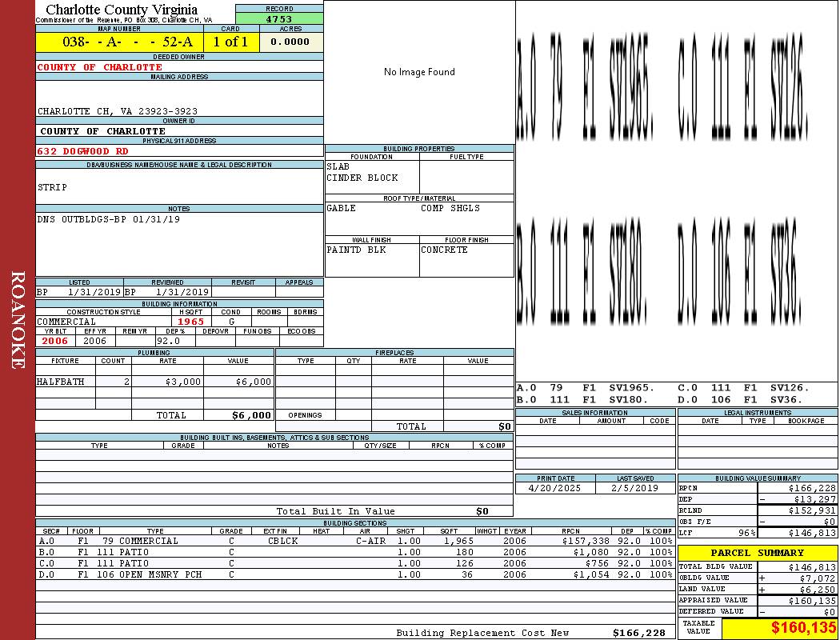Viewport: 840px width, 640px height.
Task: Click the ROANOKE sidebar label
Action: point(17,320)
